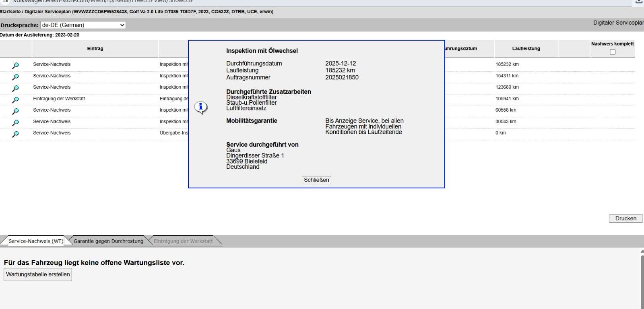Click the Laufleistung column header
The height and width of the screenshot is (309, 644).
[526, 49]
